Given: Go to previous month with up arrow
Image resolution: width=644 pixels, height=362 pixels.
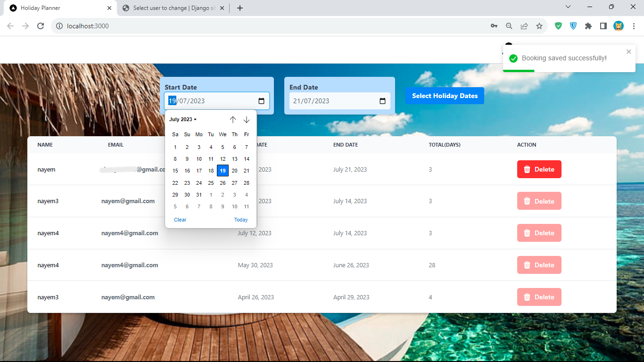Looking at the screenshot, I should (x=233, y=120).
